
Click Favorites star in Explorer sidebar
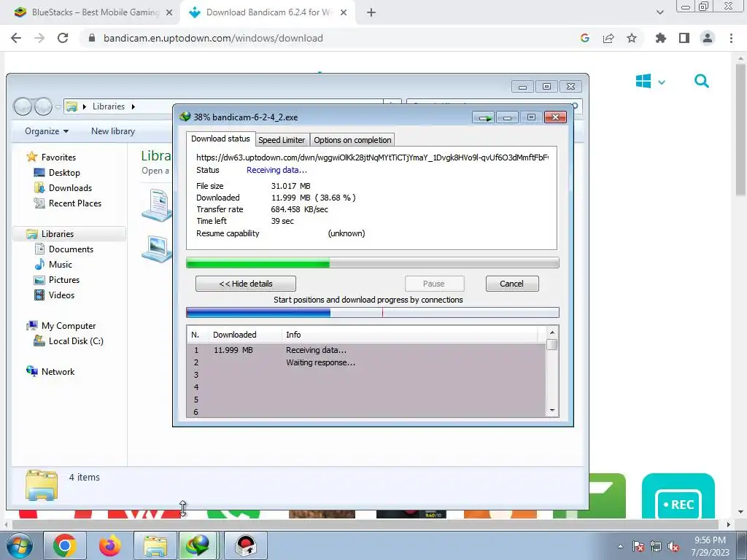click(x=32, y=157)
